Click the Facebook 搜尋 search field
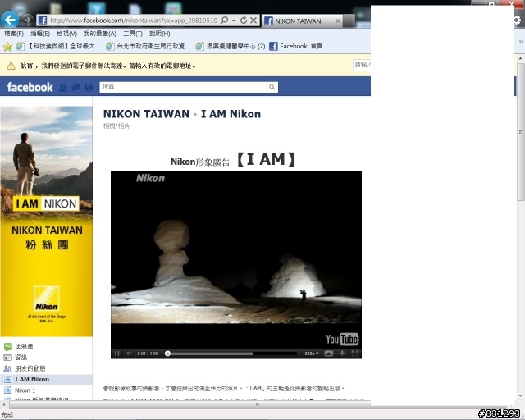Image resolution: width=525 pixels, height=420 pixels. (x=183, y=87)
